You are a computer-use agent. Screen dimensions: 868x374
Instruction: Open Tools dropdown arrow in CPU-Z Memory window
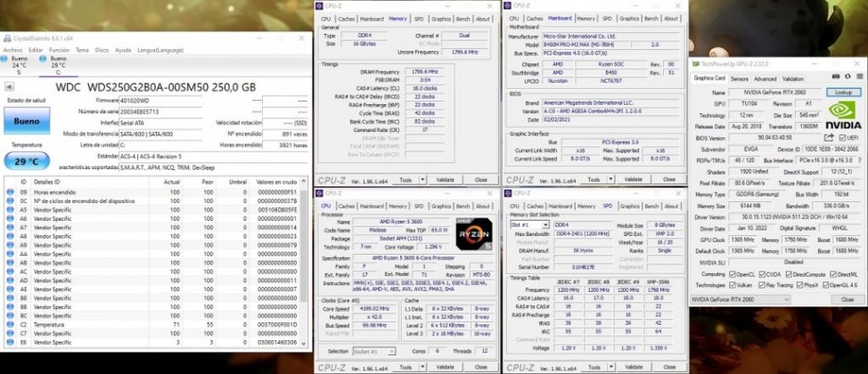pos(422,180)
